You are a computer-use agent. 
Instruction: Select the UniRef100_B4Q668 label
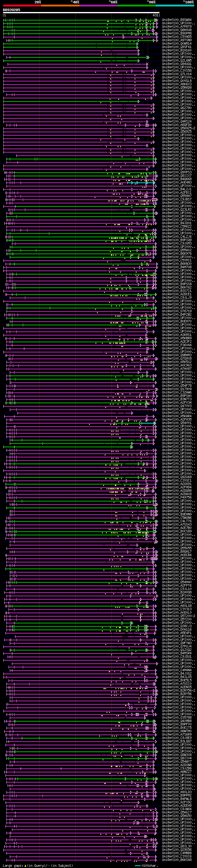tap(177, 179)
